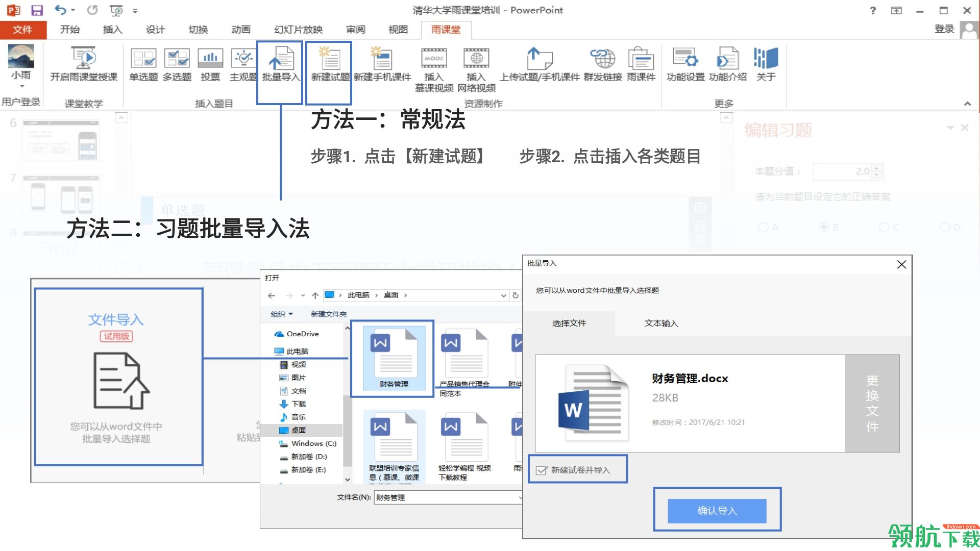
Task: Expand the address bar path dropdown
Action: click(x=503, y=295)
